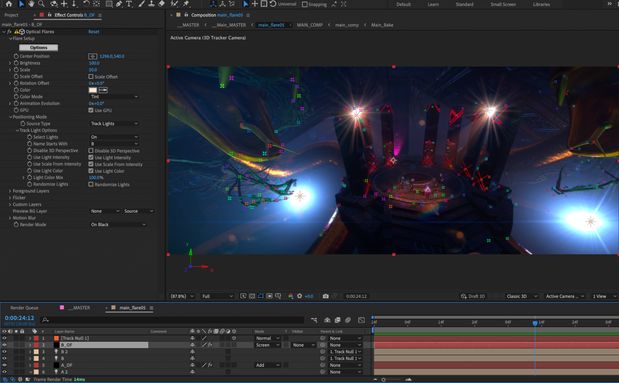
Task: Toggle the Frame Blending timeline switch icon
Action: 338,320
